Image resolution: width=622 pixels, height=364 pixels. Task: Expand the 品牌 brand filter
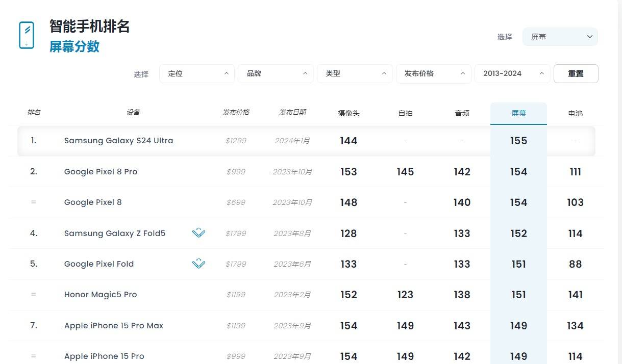276,73
